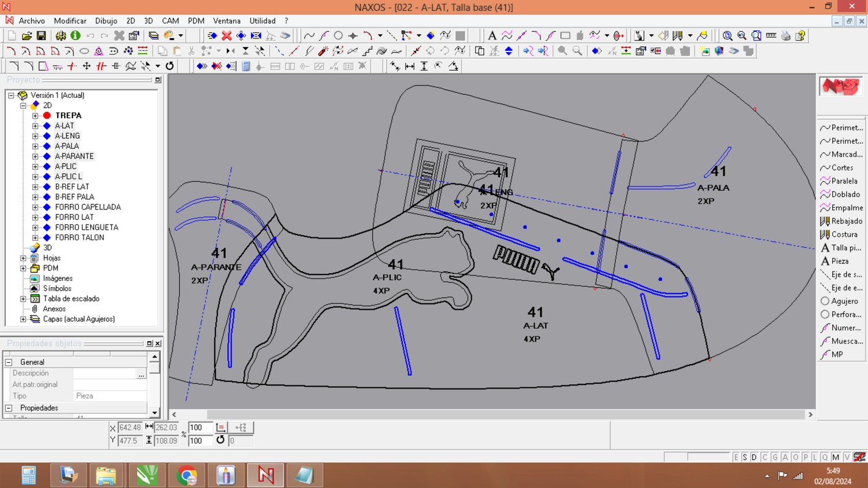This screenshot has width=868, height=488.
Task: Click the rotation angle icon near coordinates
Action: 220,440
